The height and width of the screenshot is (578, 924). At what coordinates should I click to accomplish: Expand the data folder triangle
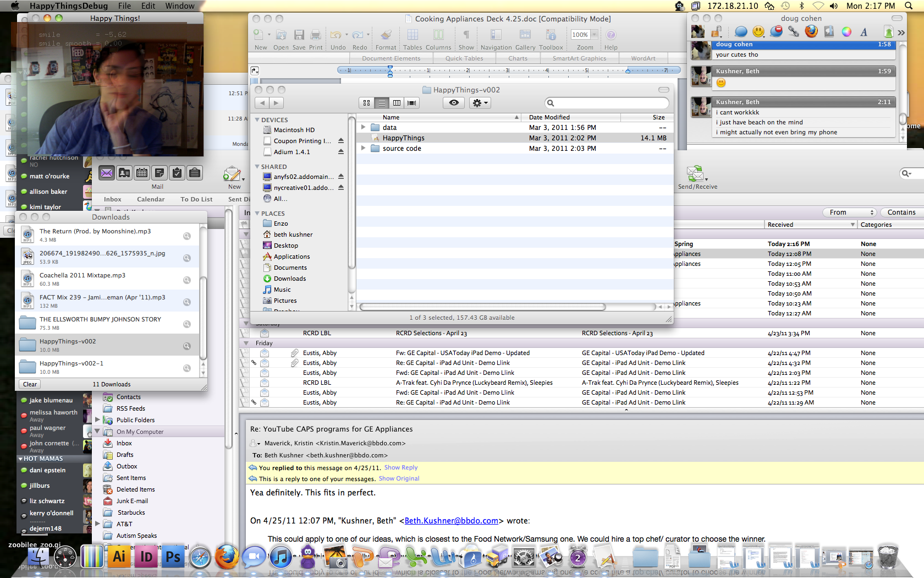(363, 127)
